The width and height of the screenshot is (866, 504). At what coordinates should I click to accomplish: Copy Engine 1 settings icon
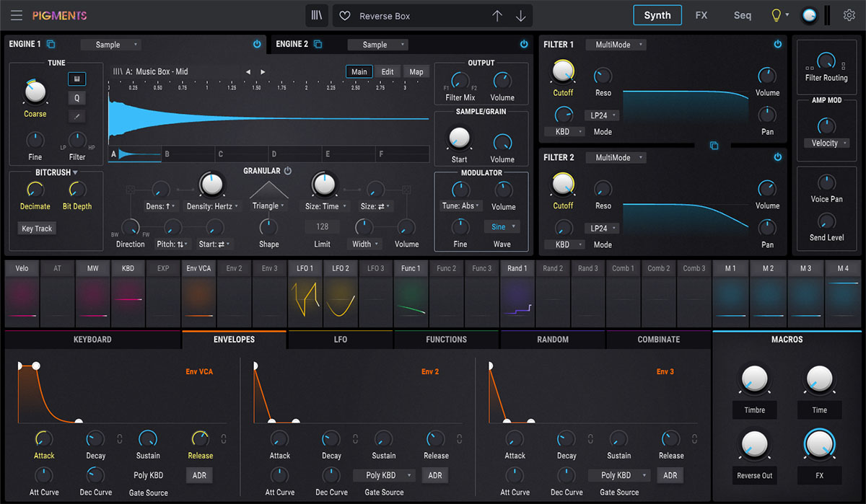click(51, 44)
